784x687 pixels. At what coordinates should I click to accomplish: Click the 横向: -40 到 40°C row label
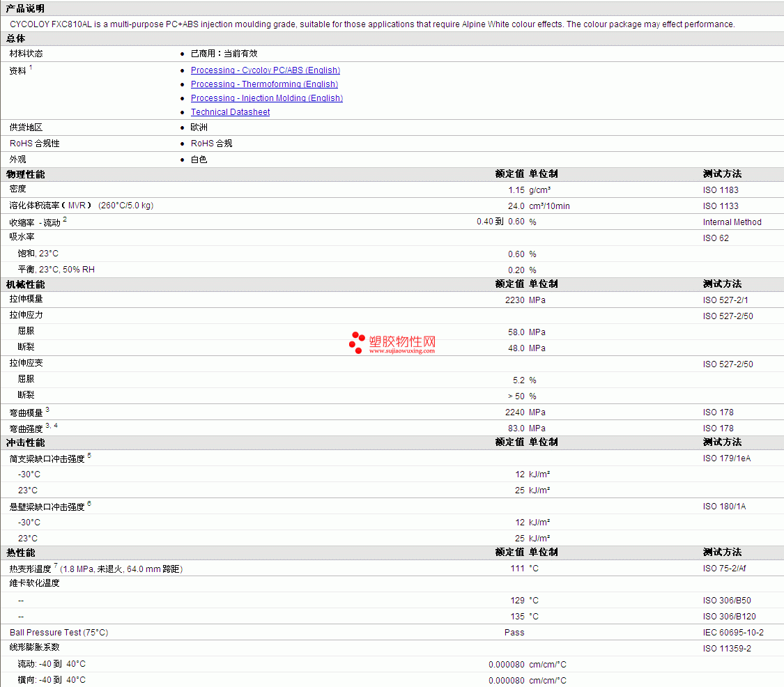pyautogui.click(x=52, y=680)
